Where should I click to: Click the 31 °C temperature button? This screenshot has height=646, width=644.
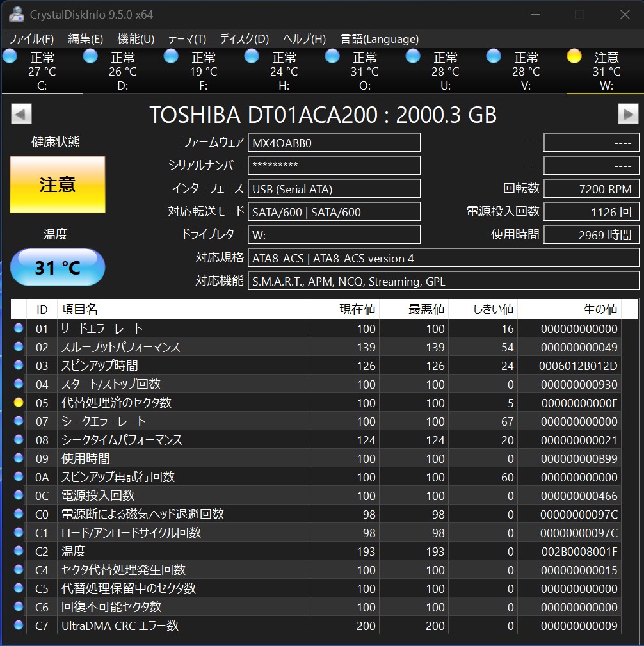(x=58, y=267)
